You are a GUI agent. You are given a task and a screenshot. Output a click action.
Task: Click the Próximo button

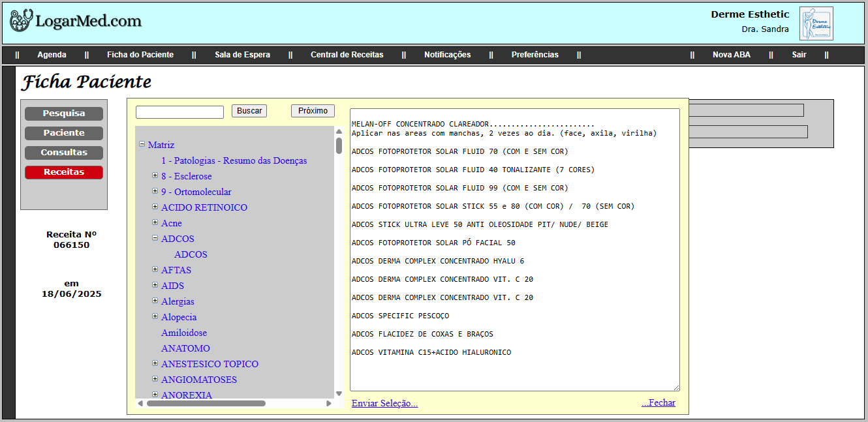313,111
